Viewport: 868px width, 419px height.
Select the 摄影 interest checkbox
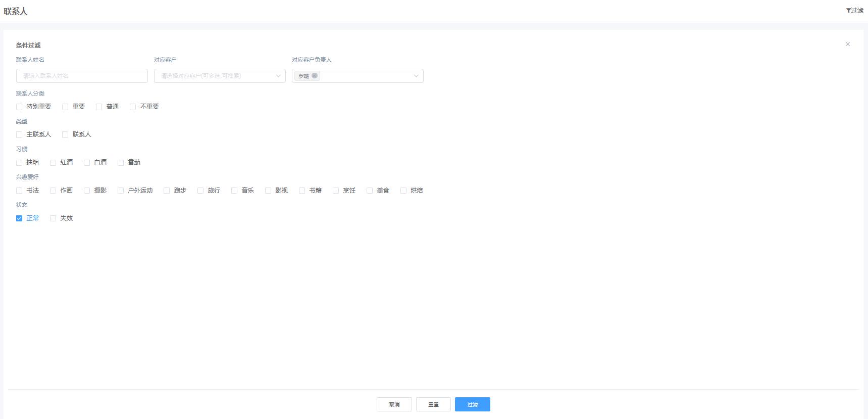(x=87, y=191)
